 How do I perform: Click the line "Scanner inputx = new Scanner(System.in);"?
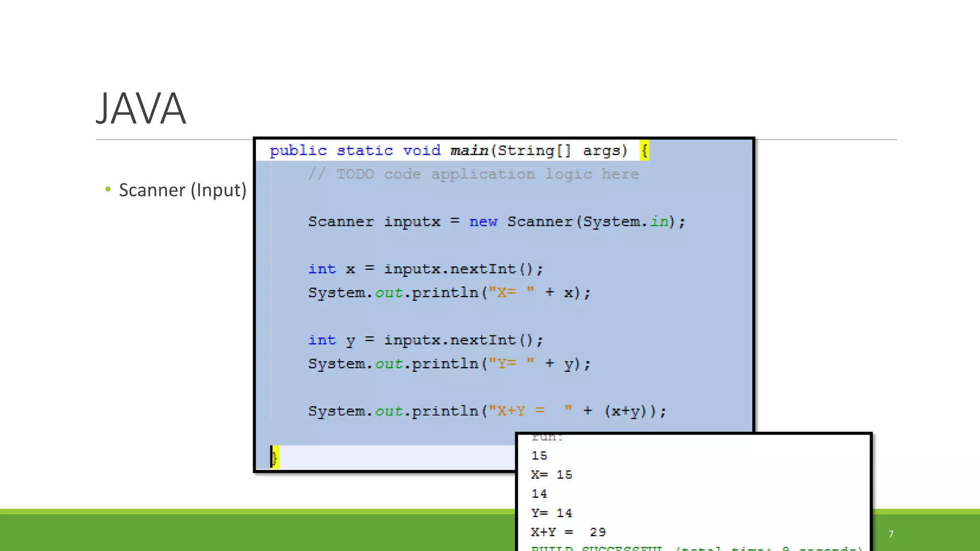click(x=497, y=222)
